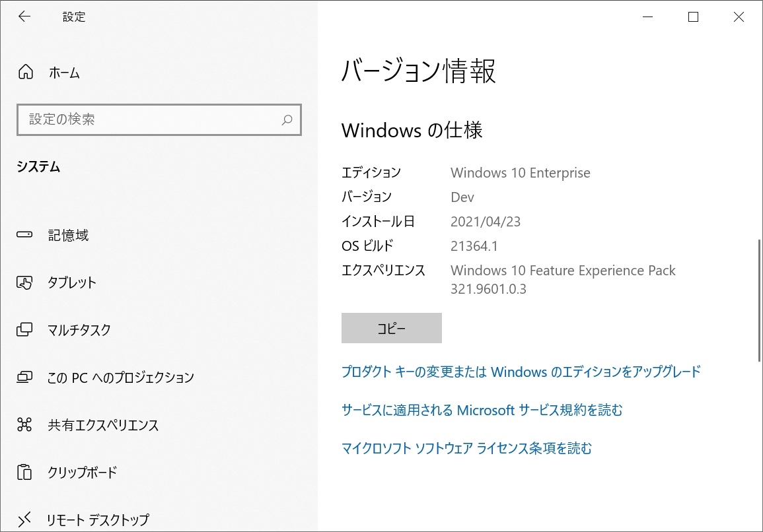Screen dimensions: 763x532
Task: Click the Windows 10 Enterprise edition value
Action: pyautogui.click(x=520, y=173)
